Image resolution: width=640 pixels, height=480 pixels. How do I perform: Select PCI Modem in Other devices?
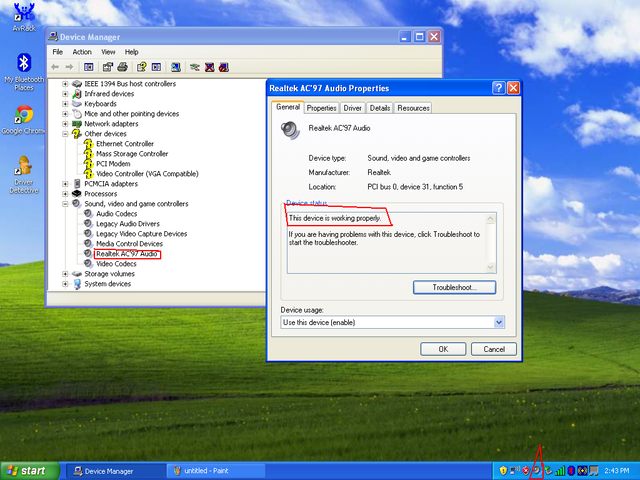pyautogui.click(x=113, y=164)
